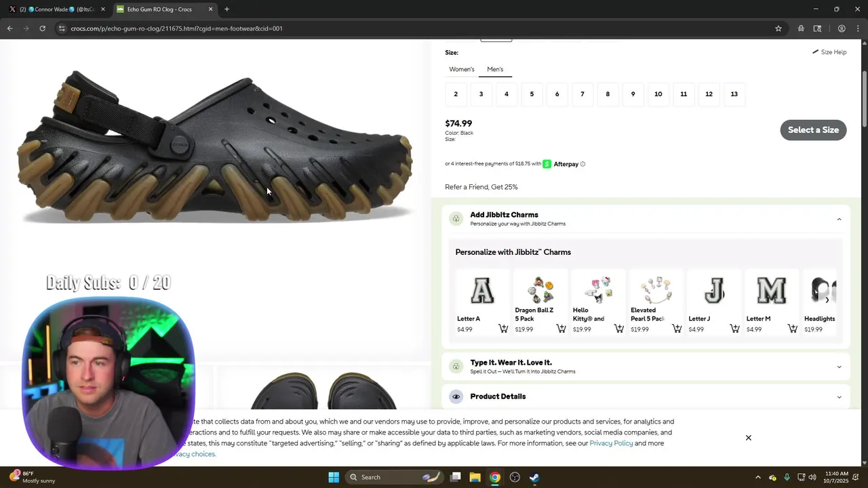This screenshot has width=868, height=488.
Task: Switch to the Connor Wade X tab
Action: tap(56, 9)
